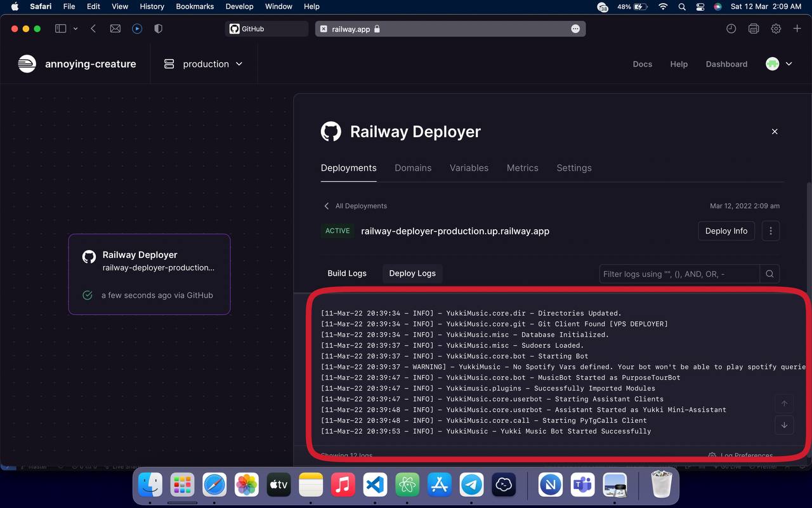Click the ellipsis icon in address bar
Viewport: 812px width, 508px height.
pos(575,29)
